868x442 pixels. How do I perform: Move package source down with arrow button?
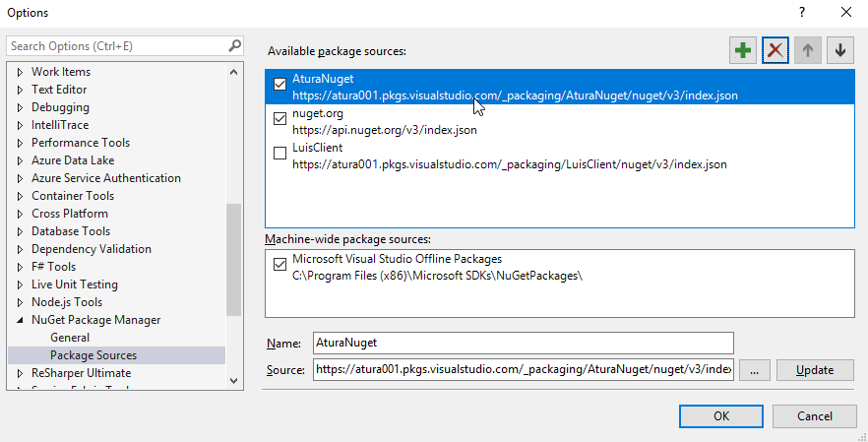point(840,50)
